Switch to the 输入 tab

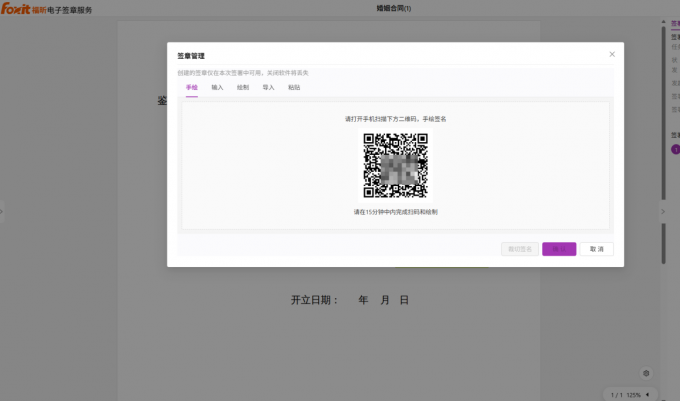[217, 88]
